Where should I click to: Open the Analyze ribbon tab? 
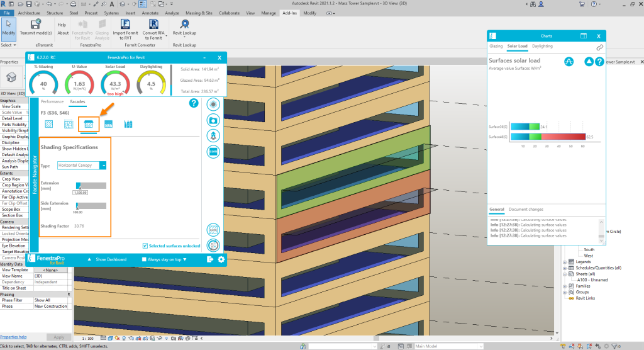pos(172,13)
